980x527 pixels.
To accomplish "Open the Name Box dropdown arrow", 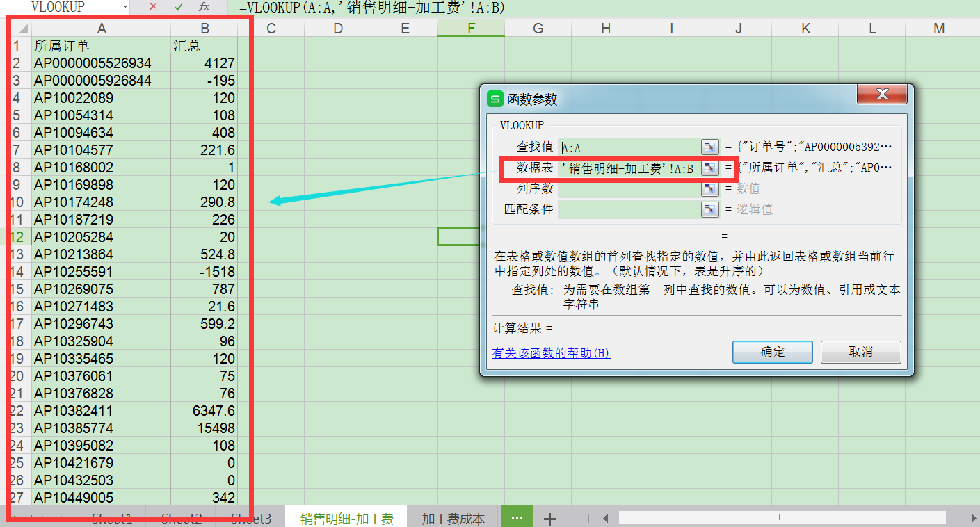I will coord(125,6).
